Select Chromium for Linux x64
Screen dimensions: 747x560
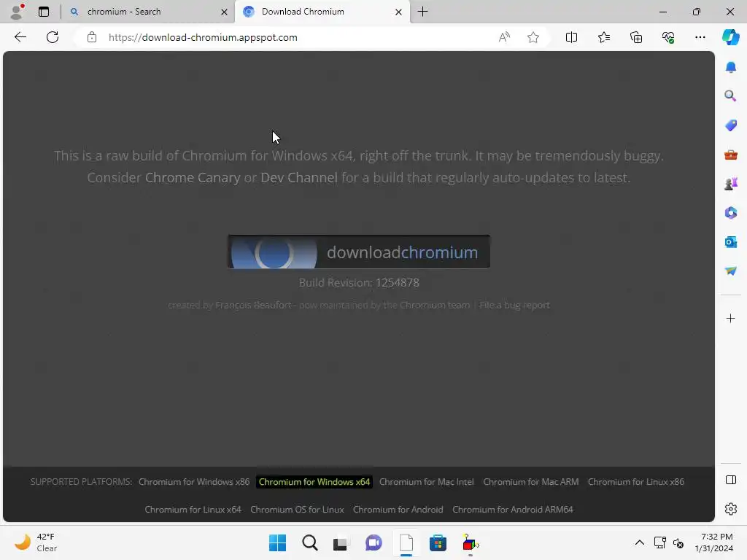click(193, 510)
